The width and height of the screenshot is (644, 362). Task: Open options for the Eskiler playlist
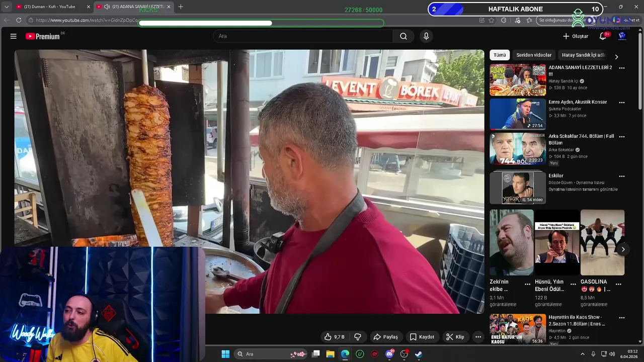click(x=622, y=176)
